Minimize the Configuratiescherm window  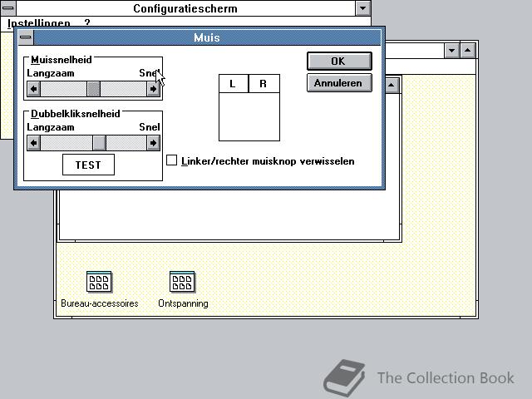coord(362,7)
